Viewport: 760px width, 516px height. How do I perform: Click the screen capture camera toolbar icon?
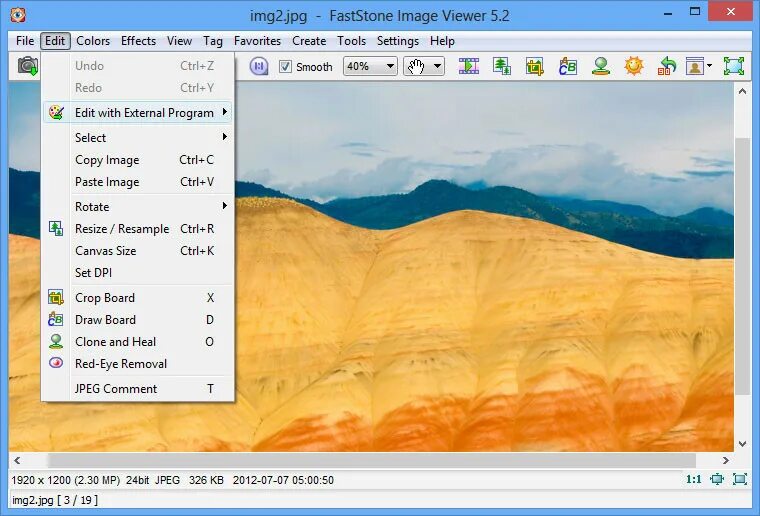(28, 65)
